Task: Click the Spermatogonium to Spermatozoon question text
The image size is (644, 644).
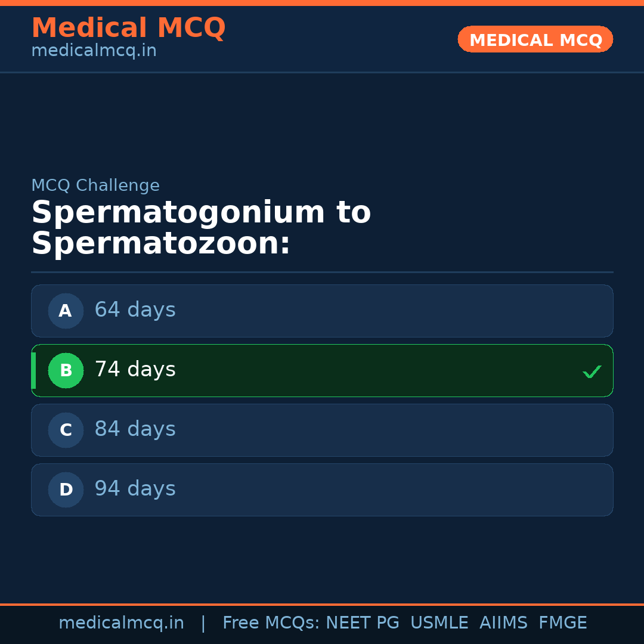Action: (x=201, y=228)
